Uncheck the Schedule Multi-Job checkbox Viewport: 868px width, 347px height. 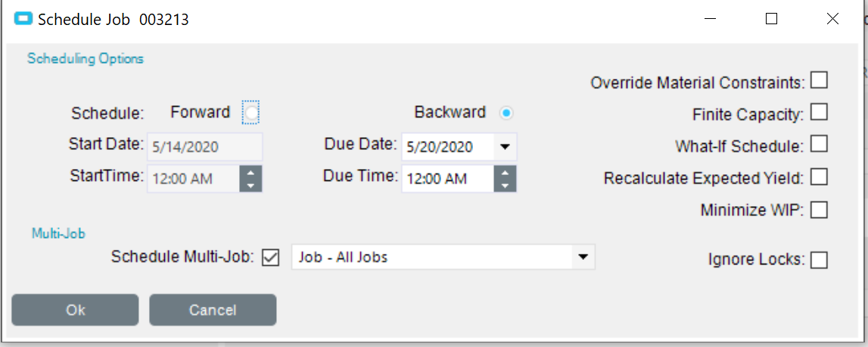(270, 258)
